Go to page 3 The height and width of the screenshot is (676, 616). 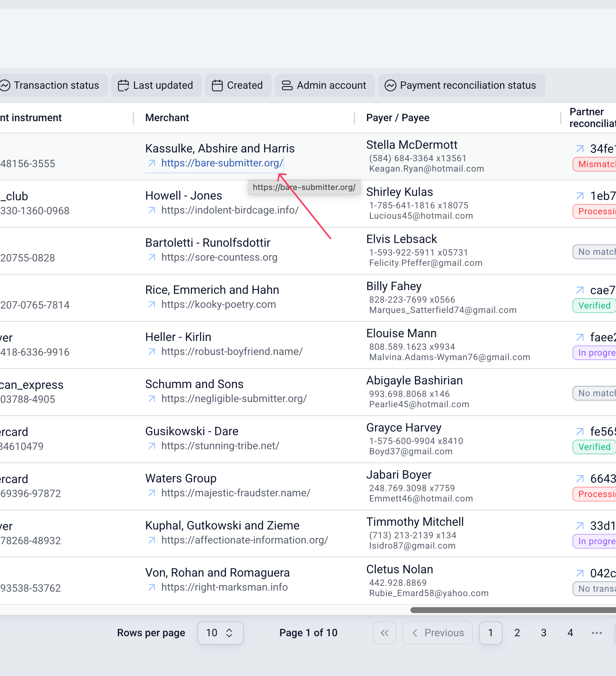[544, 633]
